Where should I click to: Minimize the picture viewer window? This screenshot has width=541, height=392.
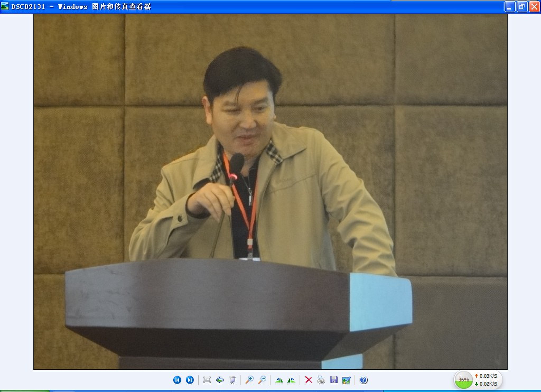(x=510, y=7)
